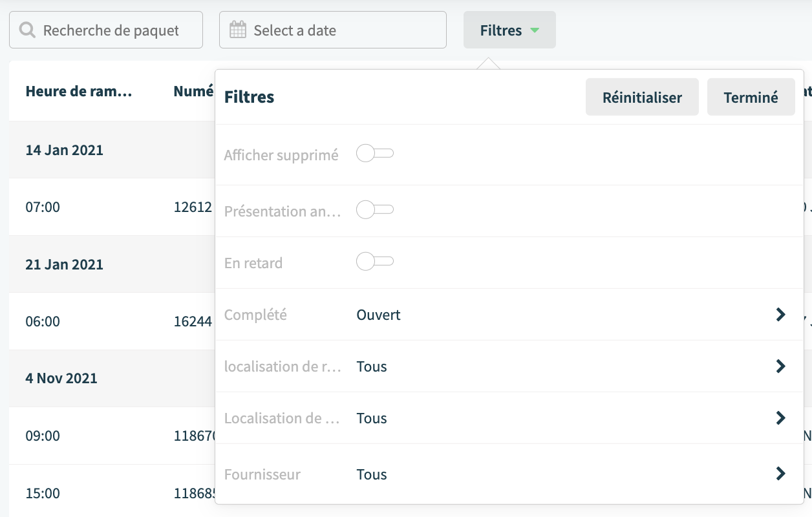Select the 14 Jan 2021 group row
This screenshot has height=517, width=812.
[x=112, y=150]
